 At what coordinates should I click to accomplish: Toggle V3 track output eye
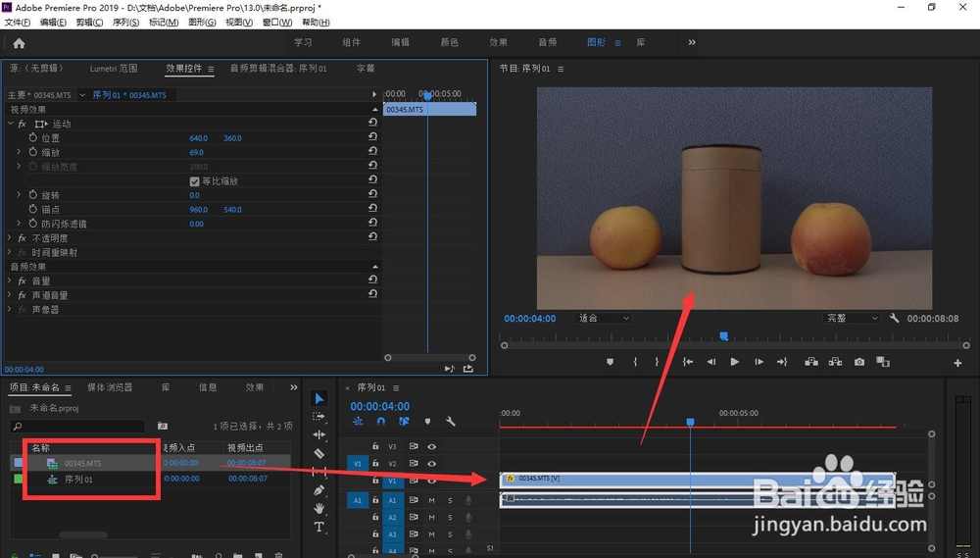431,446
